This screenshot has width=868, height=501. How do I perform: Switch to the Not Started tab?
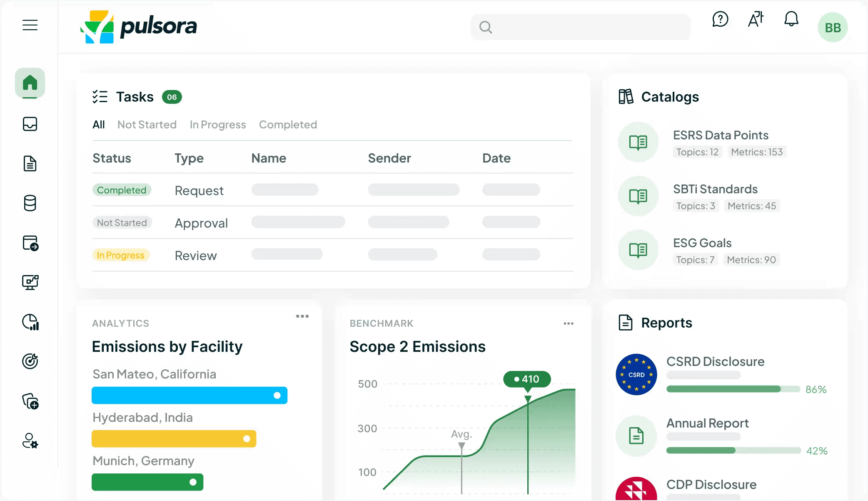(147, 125)
